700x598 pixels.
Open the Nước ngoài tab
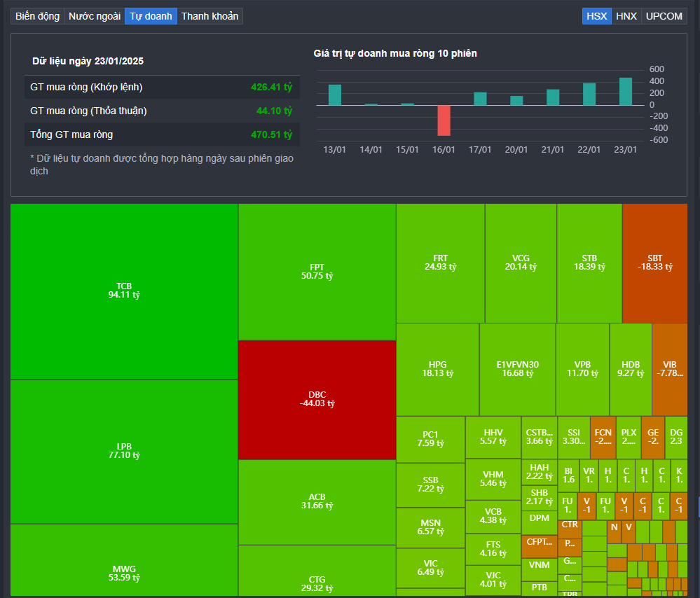[95, 17]
